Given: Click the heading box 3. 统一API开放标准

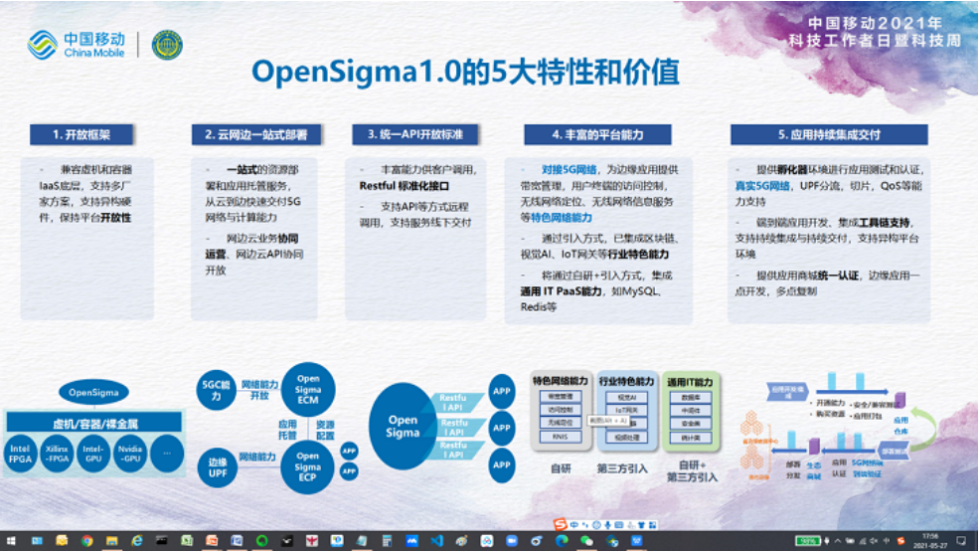Looking at the screenshot, I should (415, 134).
